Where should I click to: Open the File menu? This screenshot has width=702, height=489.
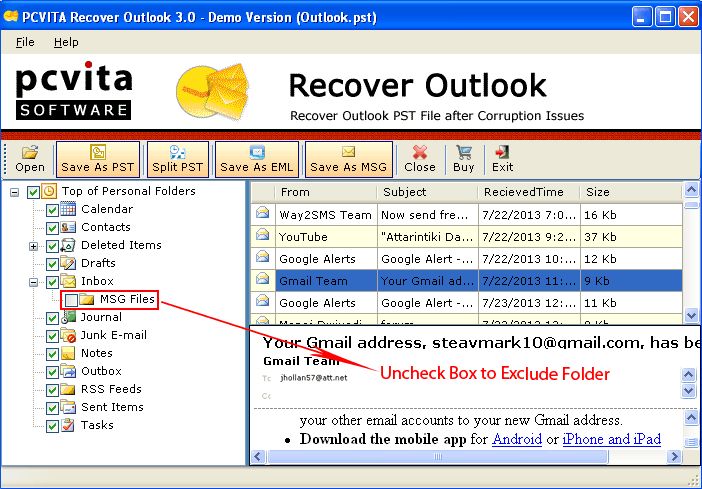pyautogui.click(x=25, y=42)
